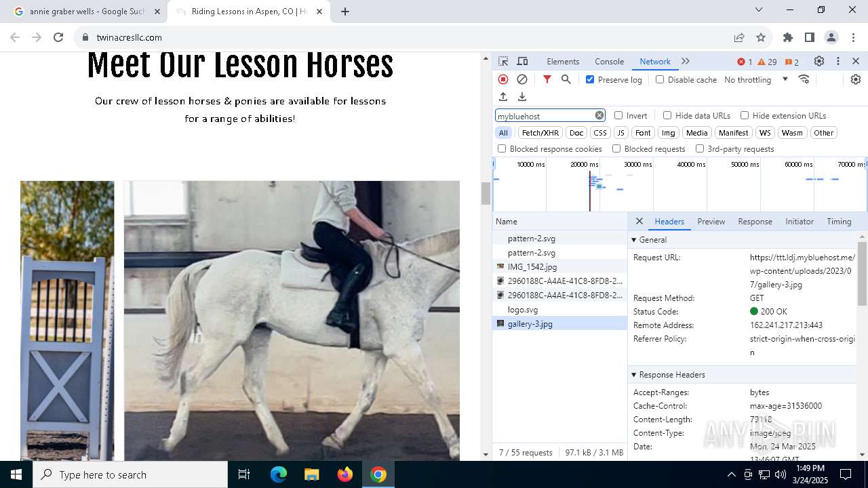Image resolution: width=868 pixels, height=488 pixels.
Task: Click the webpage vertical scrollbar thumb
Action: tap(486, 193)
